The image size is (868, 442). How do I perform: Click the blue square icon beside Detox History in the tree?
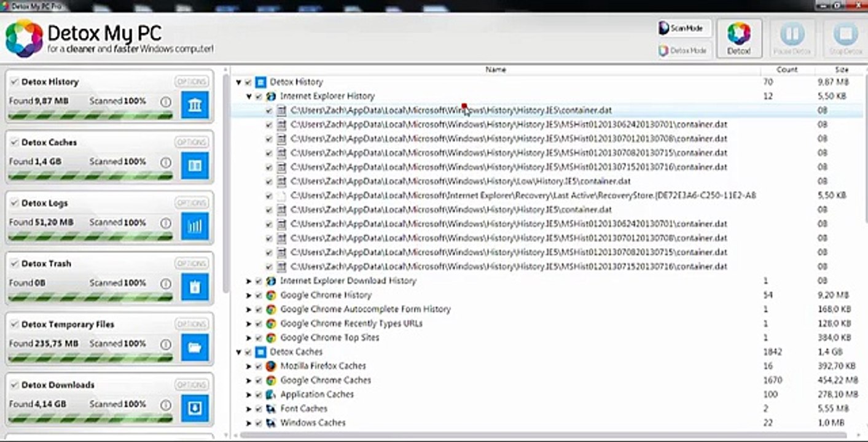coord(260,82)
